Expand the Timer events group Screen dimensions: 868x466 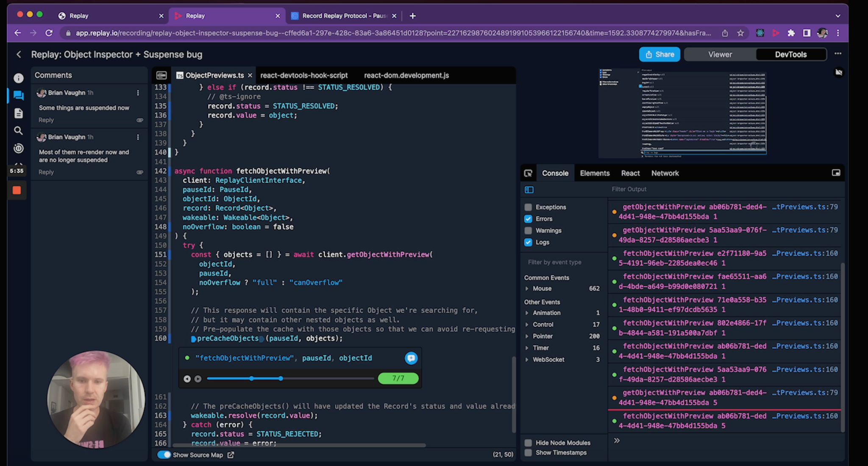coord(527,348)
